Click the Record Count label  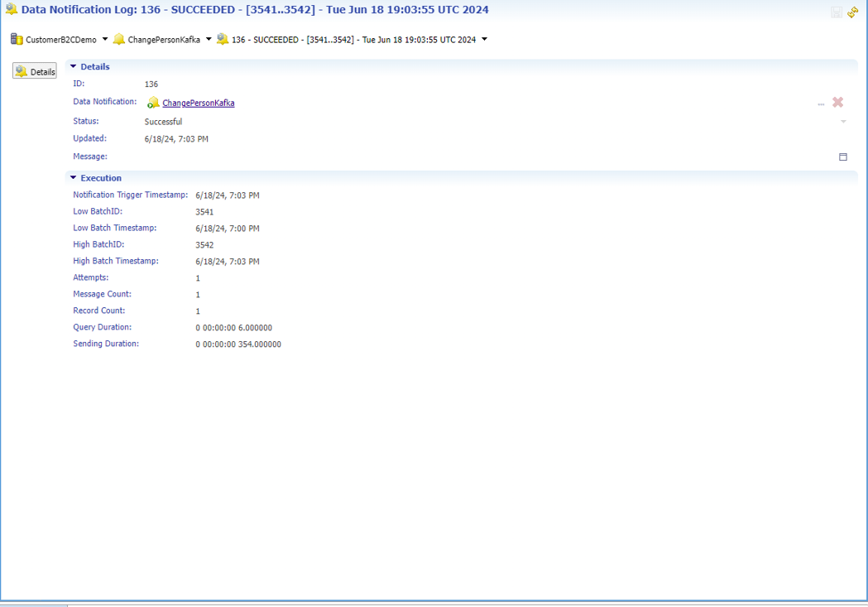99,311
